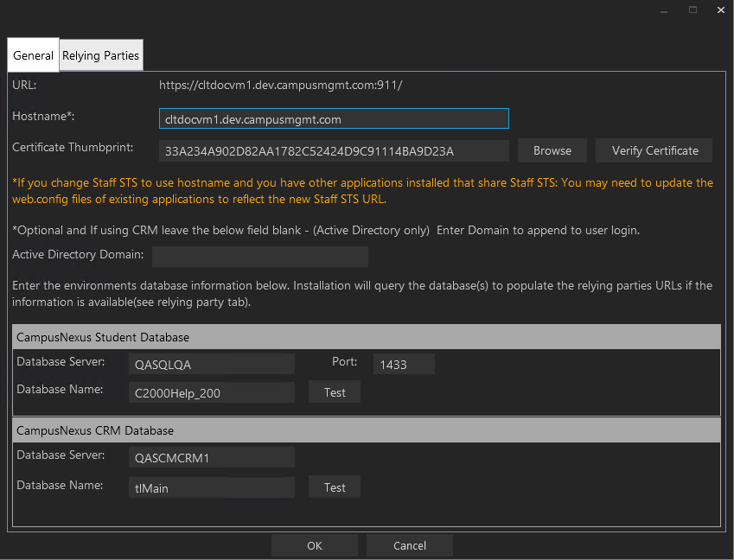
Task: Select the Certificate Thumbprint field
Action: click(333, 150)
